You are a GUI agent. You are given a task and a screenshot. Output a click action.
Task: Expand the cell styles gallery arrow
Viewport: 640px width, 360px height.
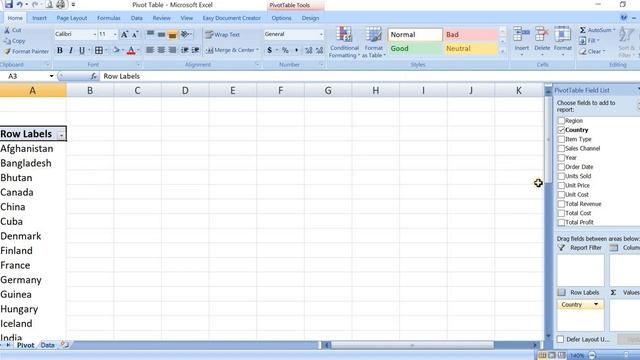tap(502, 51)
